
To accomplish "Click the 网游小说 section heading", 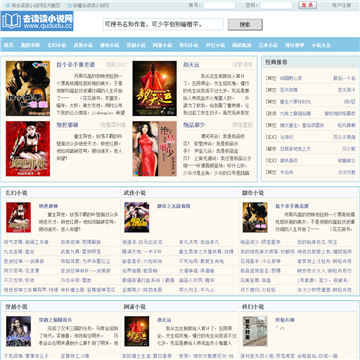I will (135, 307).
